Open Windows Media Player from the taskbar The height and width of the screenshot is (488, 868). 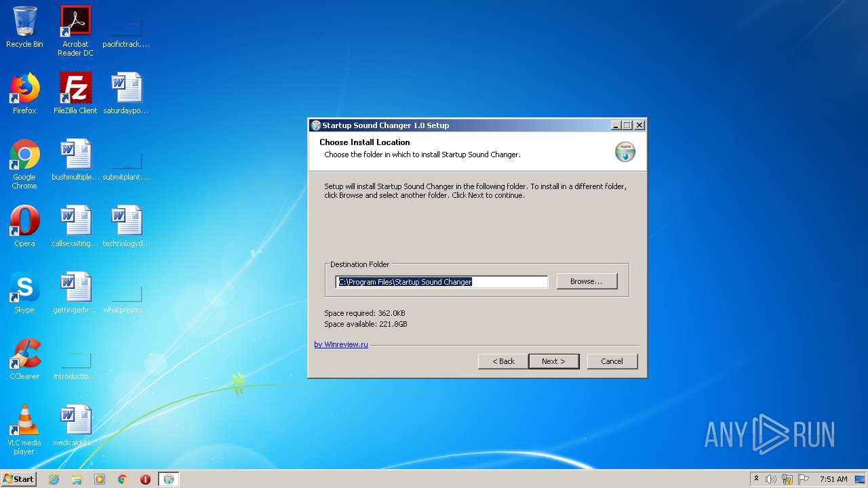click(x=100, y=479)
